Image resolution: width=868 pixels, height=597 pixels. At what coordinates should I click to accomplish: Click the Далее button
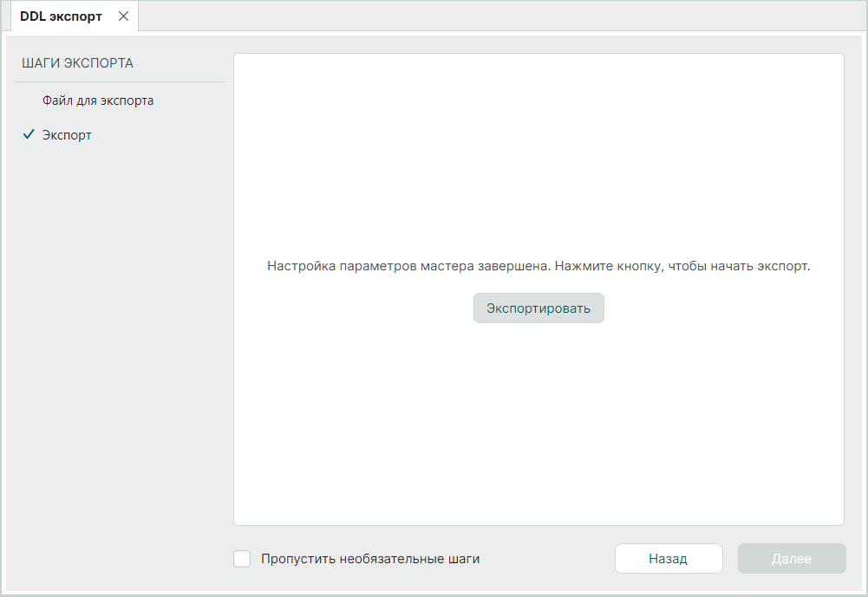(x=792, y=559)
